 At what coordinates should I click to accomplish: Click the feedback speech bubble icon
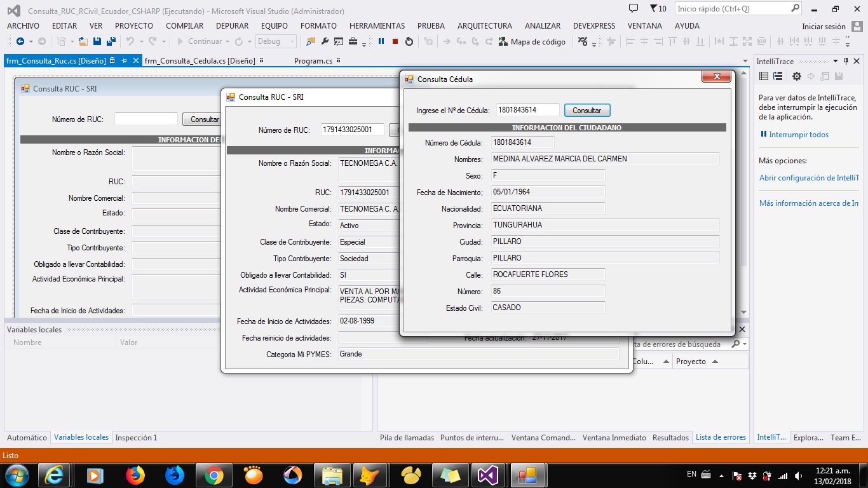point(633,8)
